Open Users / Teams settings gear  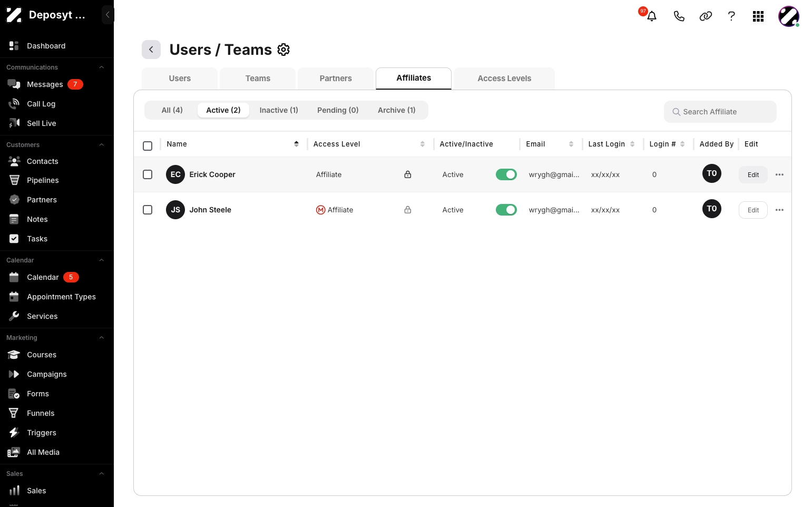click(x=283, y=50)
